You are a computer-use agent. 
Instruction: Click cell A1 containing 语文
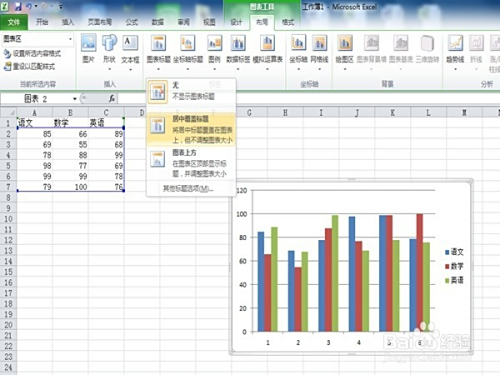[x=35, y=123]
